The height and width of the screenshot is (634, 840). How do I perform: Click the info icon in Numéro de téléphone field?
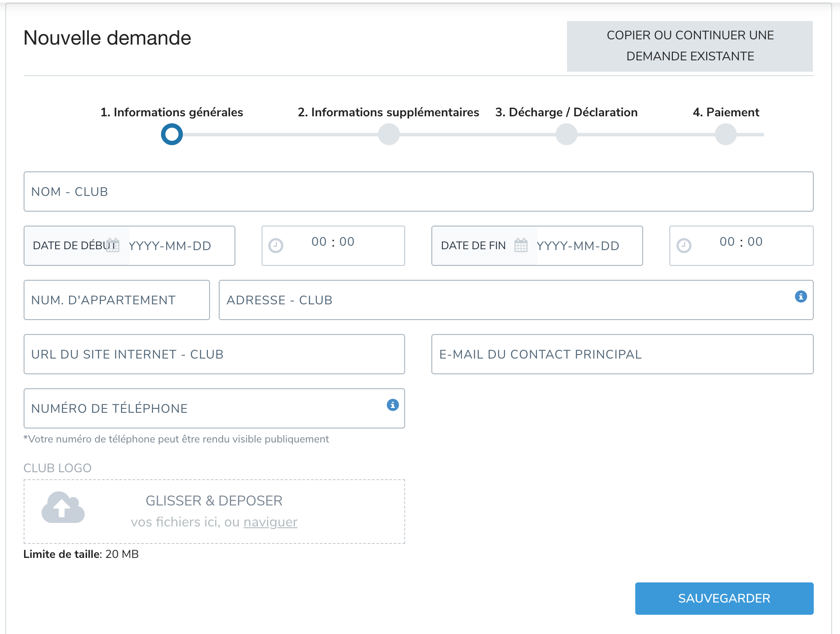(x=393, y=405)
